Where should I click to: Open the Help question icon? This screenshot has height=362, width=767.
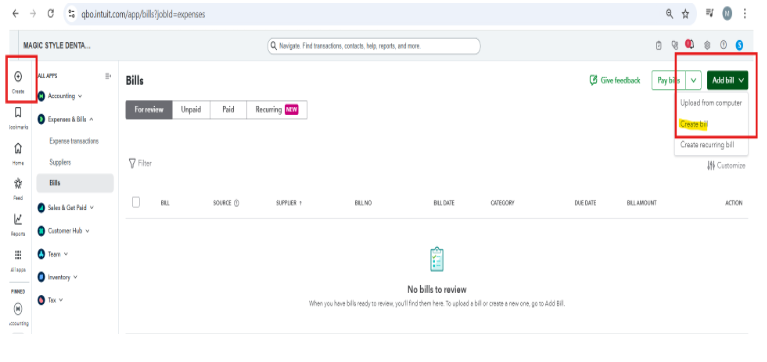tap(723, 45)
